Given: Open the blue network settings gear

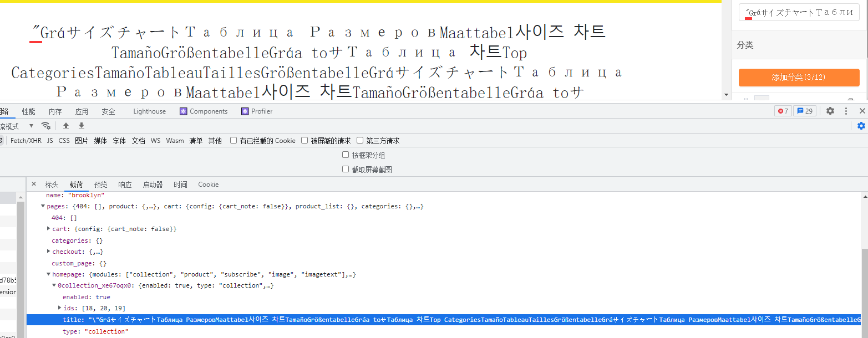Looking at the screenshot, I should [861, 126].
